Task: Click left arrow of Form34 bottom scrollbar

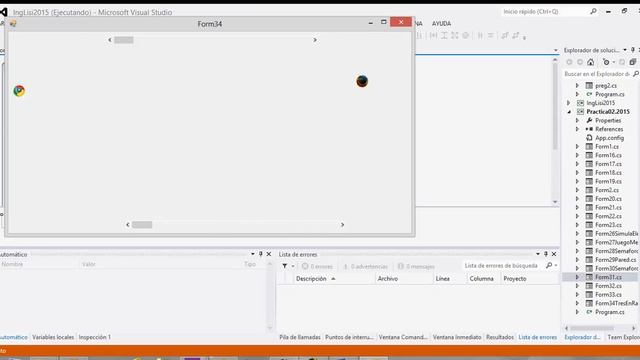Action: (x=128, y=225)
